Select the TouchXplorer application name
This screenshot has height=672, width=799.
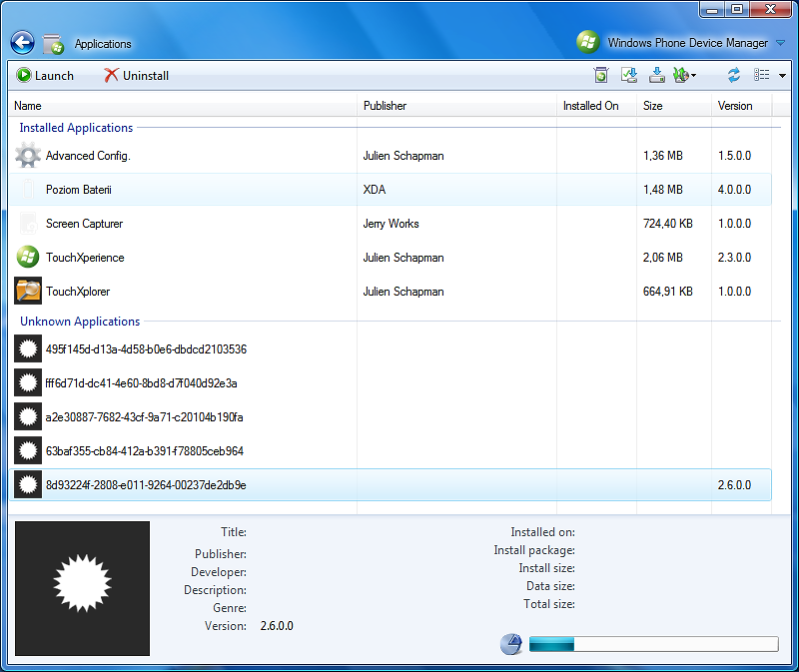[x=78, y=292]
